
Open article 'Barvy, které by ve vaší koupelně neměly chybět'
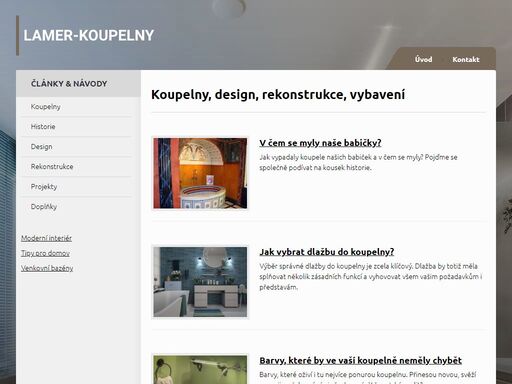[360, 360]
